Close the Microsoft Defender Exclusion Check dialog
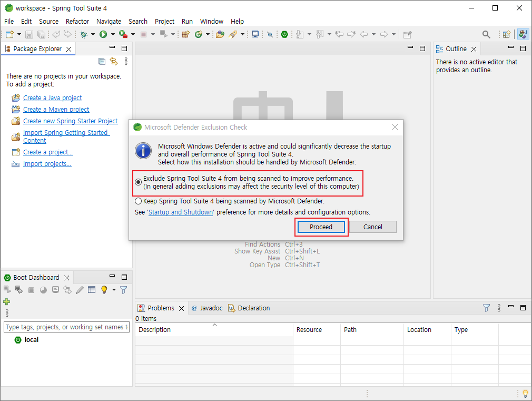The height and width of the screenshot is (401, 532). point(395,127)
